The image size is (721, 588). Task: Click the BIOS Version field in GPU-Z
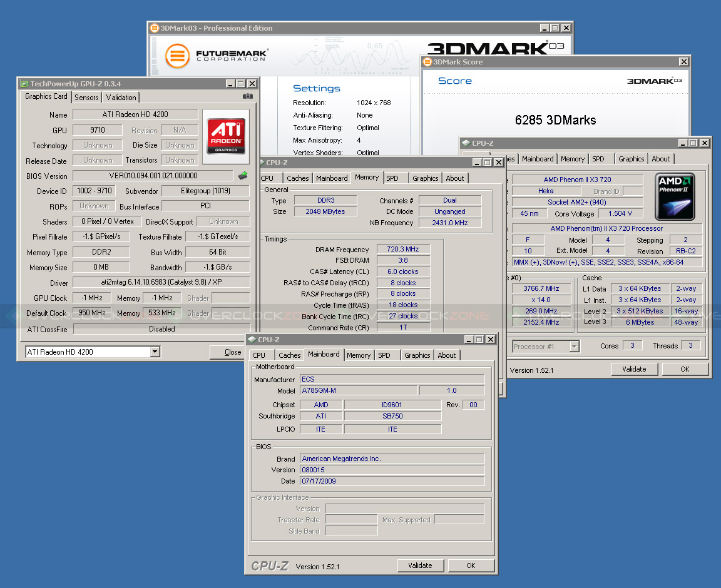point(153,176)
